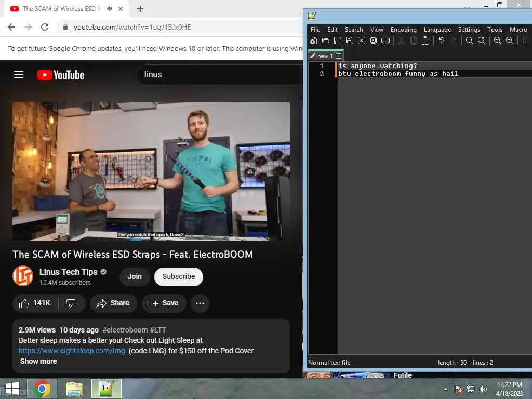Go back in Chrome
Image resolution: width=532 pixels, height=399 pixels.
(x=11, y=27)
